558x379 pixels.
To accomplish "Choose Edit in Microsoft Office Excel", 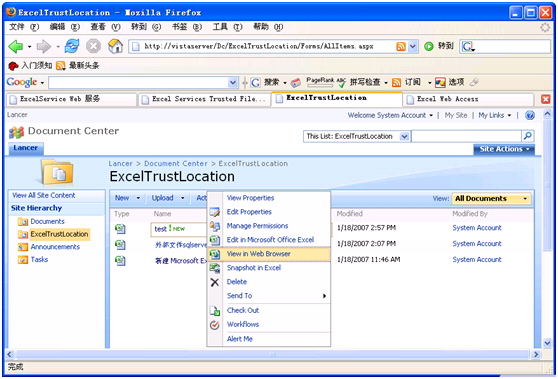I will tap(269, 240).
